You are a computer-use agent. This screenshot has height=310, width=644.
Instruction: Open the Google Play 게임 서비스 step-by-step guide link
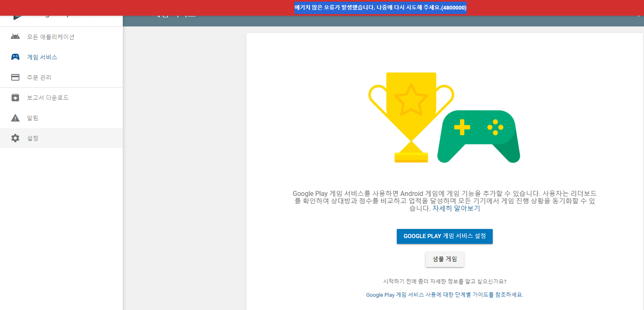[445, 295]
